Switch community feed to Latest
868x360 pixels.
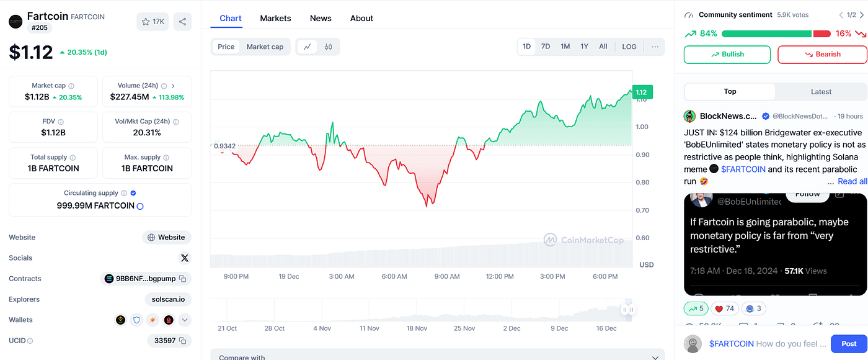[x=821, y=92]
